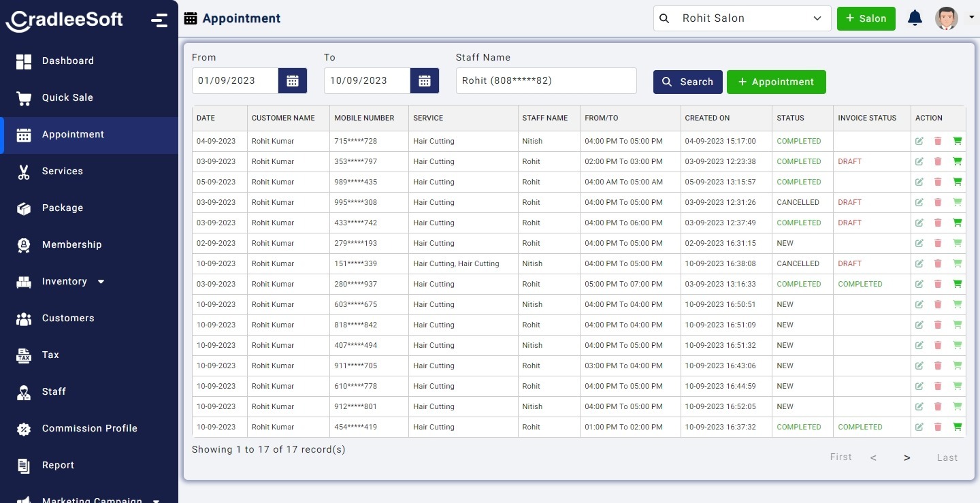The width and height of the screenshot is (980, 503).
Task: Click the Staff Name input field
Action: (x=546, y=80)
